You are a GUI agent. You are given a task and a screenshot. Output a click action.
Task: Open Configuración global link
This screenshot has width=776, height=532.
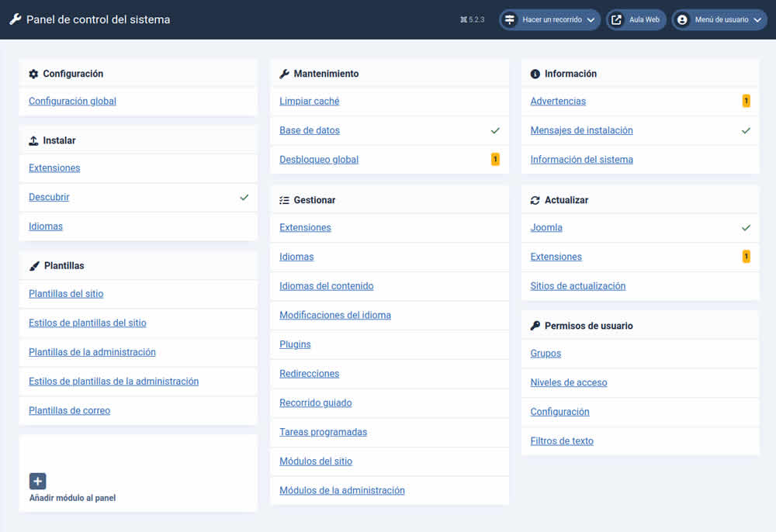[72, 101]
